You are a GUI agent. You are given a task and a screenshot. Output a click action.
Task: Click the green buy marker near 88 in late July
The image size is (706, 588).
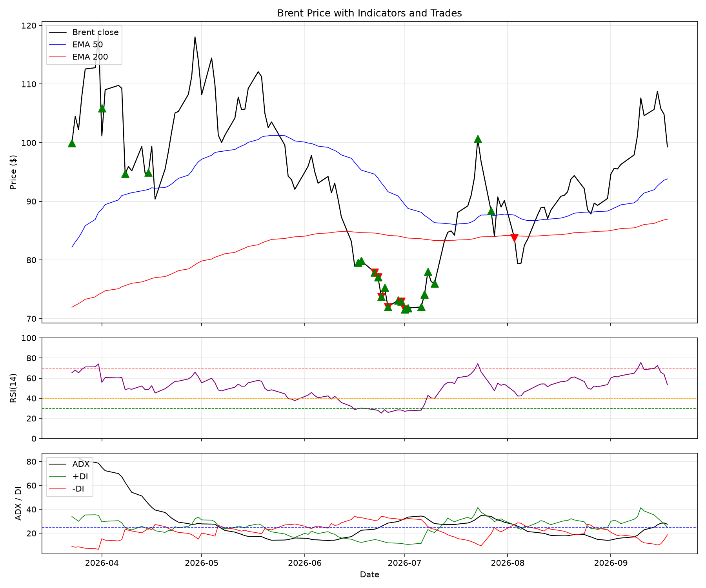coord(491,211)
